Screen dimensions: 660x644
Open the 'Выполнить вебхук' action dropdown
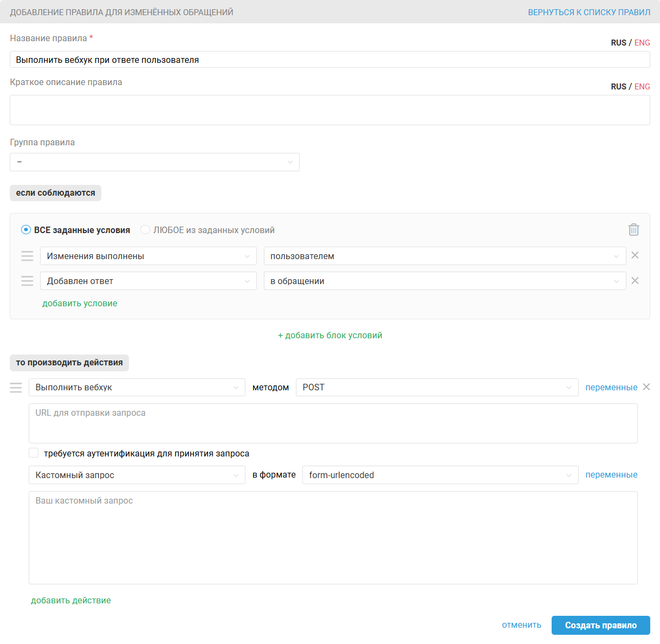coord(137,387)
